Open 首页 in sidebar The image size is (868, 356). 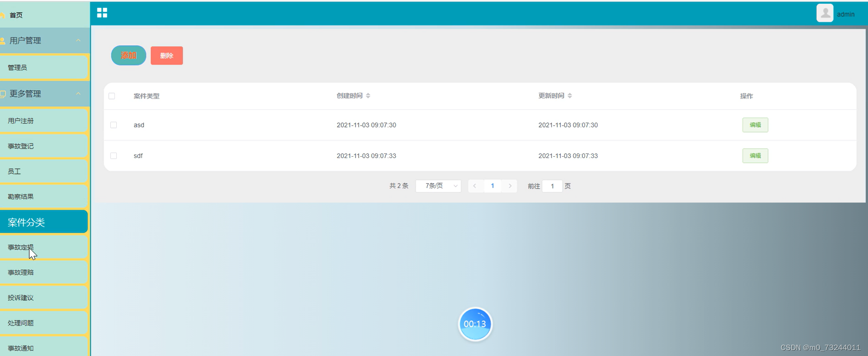(x=44, y=15)
